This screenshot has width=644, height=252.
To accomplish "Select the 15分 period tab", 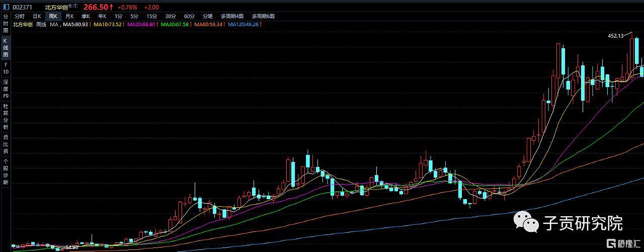I will click(x=151, y=16).
